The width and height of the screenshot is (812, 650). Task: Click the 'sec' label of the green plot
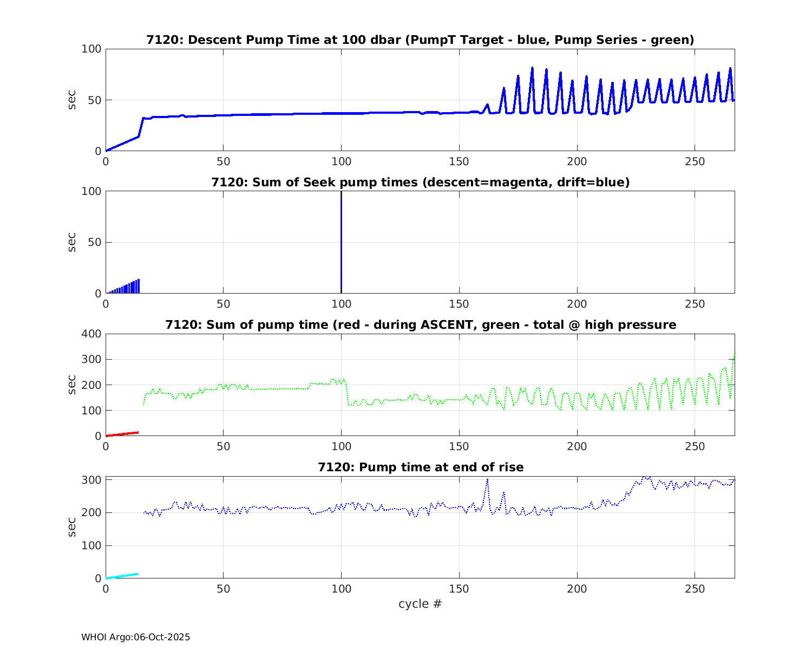(x=71, y=385)
